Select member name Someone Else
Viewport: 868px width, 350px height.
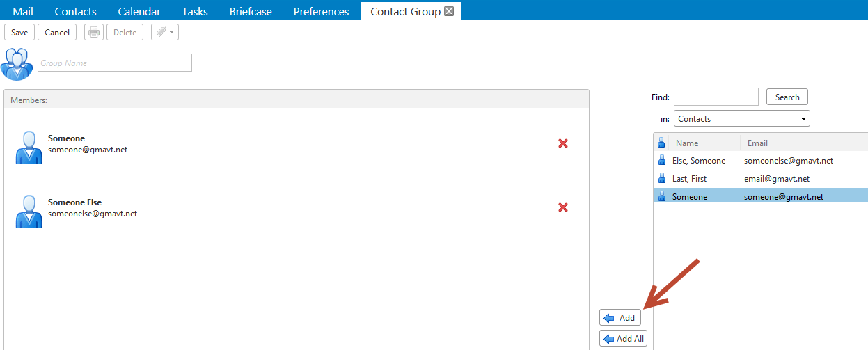74,202
